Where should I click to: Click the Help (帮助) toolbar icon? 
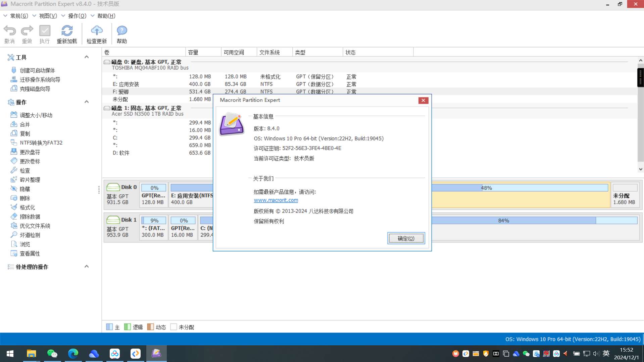[x=122, y=34]
